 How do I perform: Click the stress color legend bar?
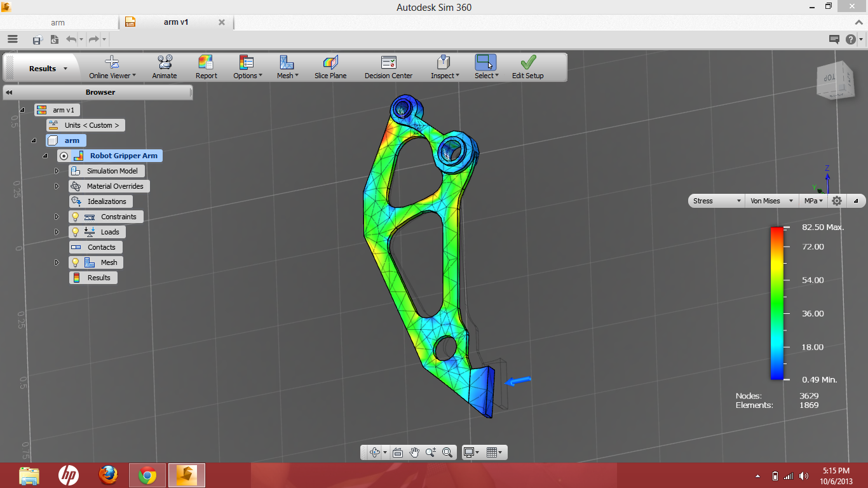point(776,303)
